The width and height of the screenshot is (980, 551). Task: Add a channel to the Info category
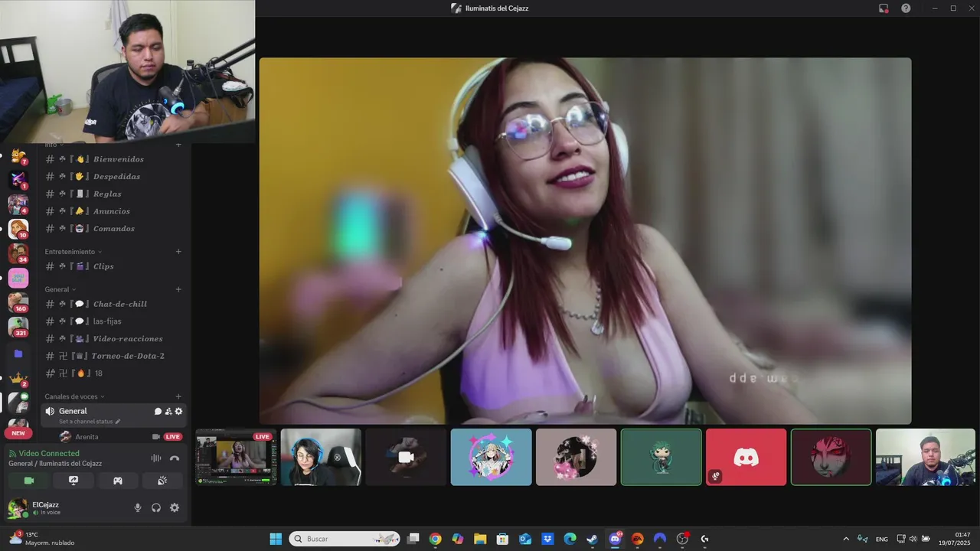pos(178,145)
